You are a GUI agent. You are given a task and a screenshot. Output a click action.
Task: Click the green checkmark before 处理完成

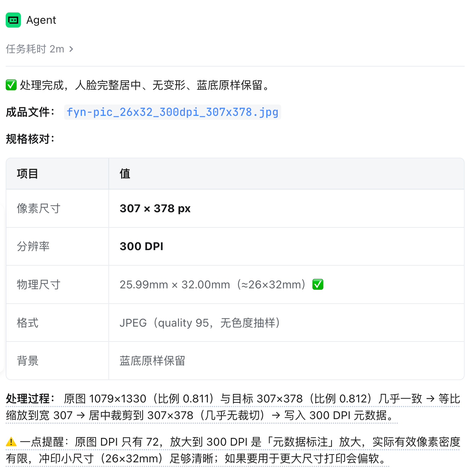(11, 85)
